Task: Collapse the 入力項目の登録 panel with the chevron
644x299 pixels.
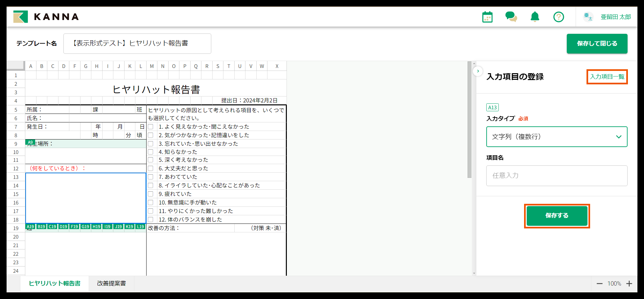Action: pos(478,71)
